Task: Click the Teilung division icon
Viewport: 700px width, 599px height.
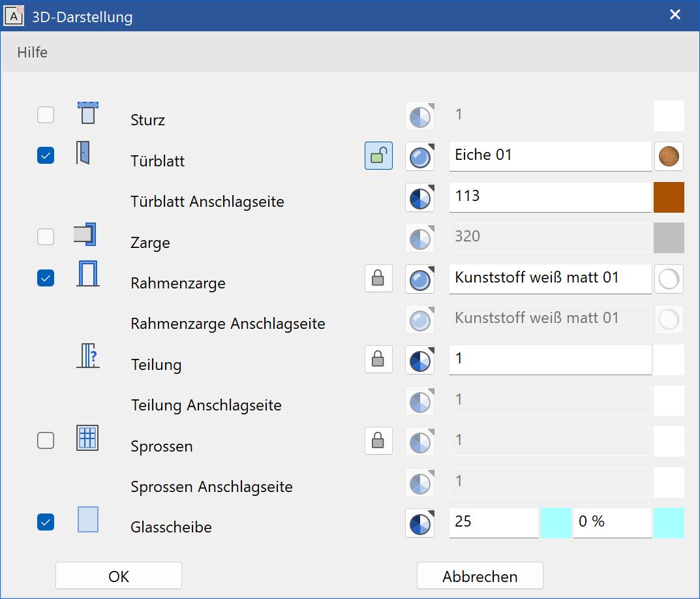Action: pyautogui.click(x=88, y=356)
